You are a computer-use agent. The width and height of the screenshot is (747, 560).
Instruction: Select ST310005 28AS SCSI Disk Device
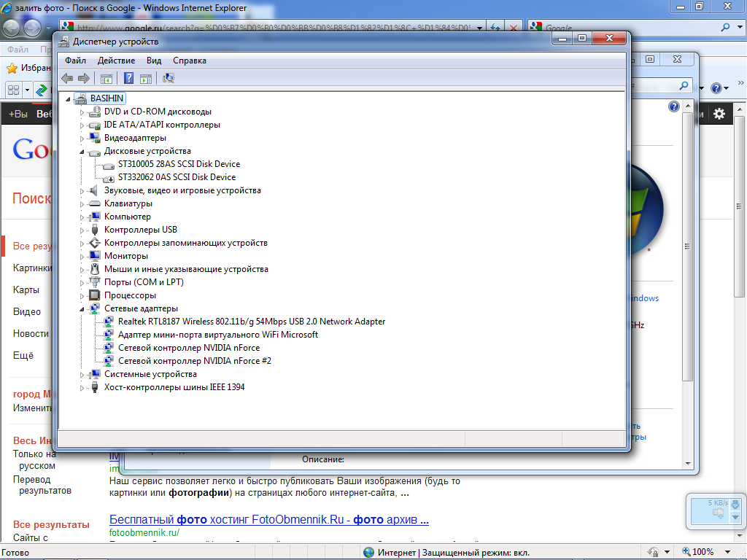179,164
